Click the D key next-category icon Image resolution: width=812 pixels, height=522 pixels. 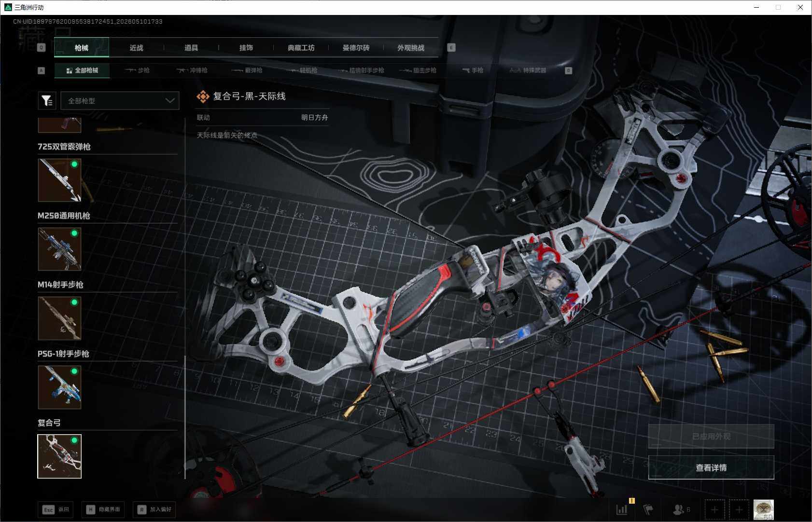[568, 70]
